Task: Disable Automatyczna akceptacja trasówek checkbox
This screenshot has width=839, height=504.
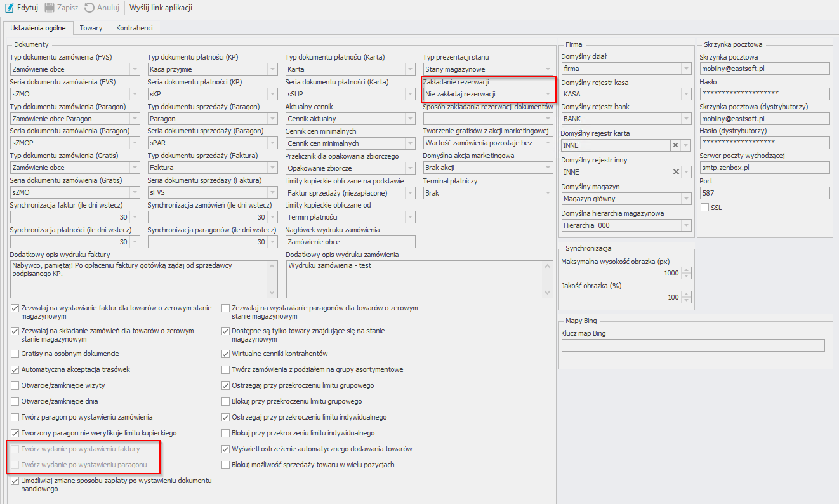Action: (x=15, y=369)
